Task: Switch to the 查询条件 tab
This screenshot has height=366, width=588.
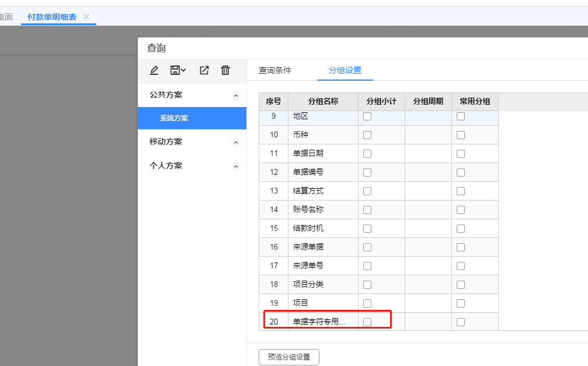Action: pos(275,70)
